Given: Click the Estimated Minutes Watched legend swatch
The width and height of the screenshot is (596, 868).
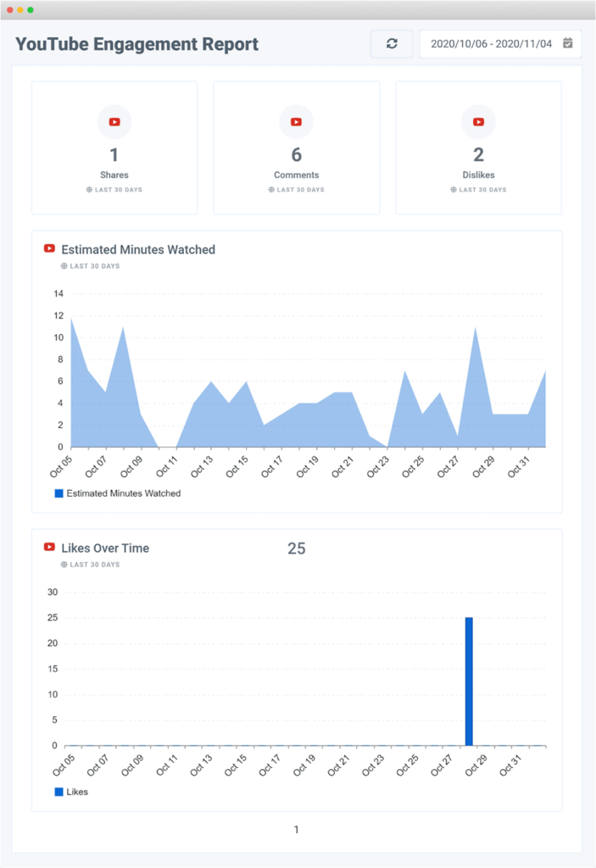Looking at the screenshot, I should point(59,493).
